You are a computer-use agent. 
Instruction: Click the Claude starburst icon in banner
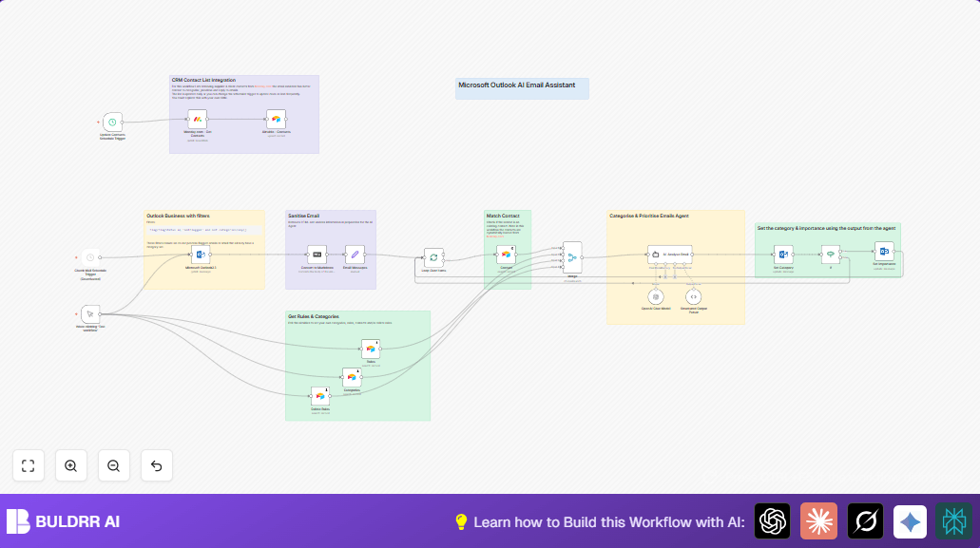tap(818, 521)
